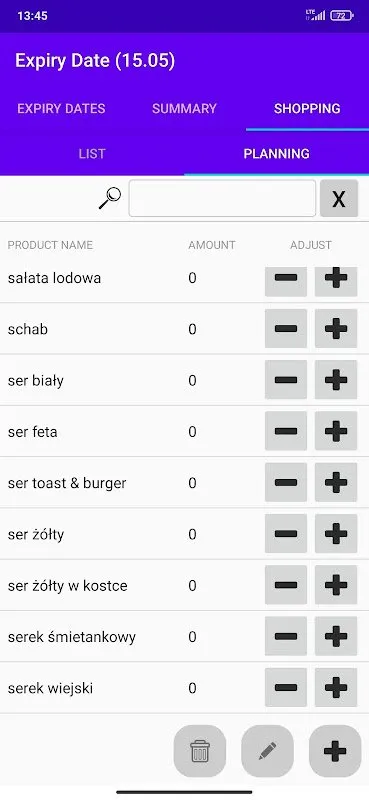Tap the trash can delete icon

coord(200,751)
